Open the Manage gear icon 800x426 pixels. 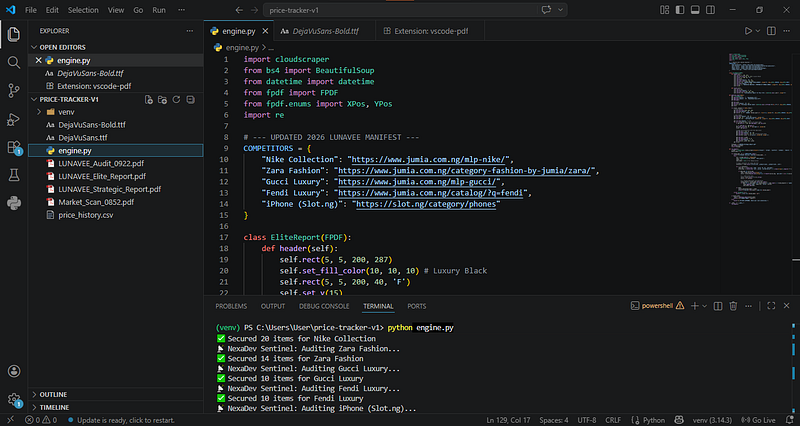pos(14,399)
